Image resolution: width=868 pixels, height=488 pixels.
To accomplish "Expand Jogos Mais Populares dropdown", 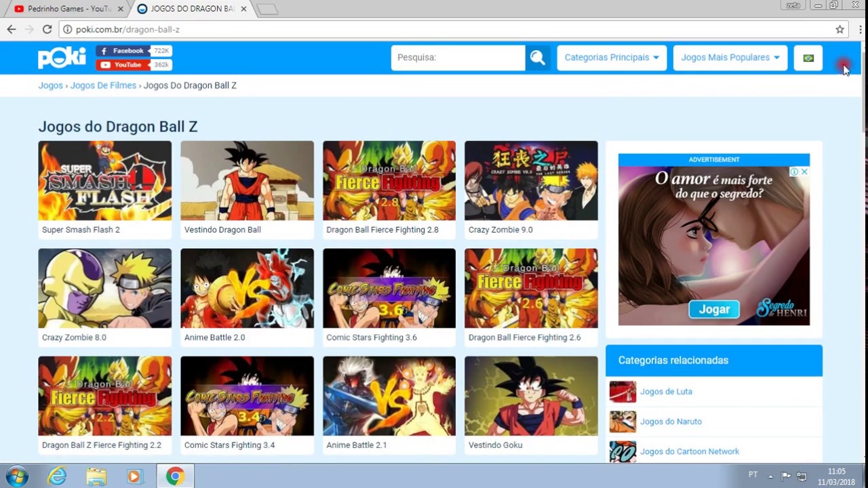I will 730,58.
